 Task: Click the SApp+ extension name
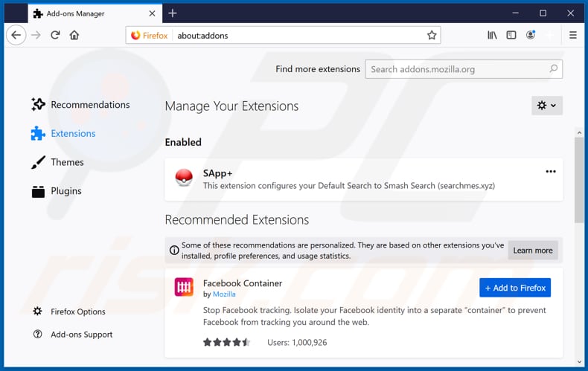point(217,173)
